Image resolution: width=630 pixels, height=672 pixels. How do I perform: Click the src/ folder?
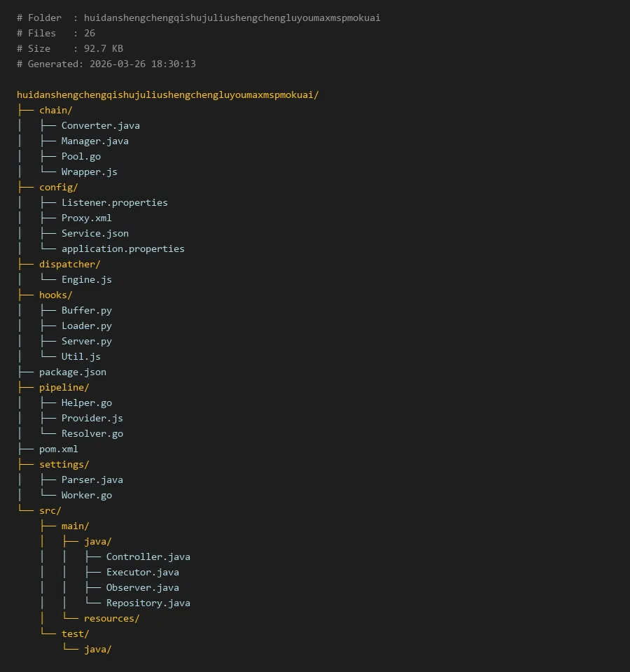50,510
